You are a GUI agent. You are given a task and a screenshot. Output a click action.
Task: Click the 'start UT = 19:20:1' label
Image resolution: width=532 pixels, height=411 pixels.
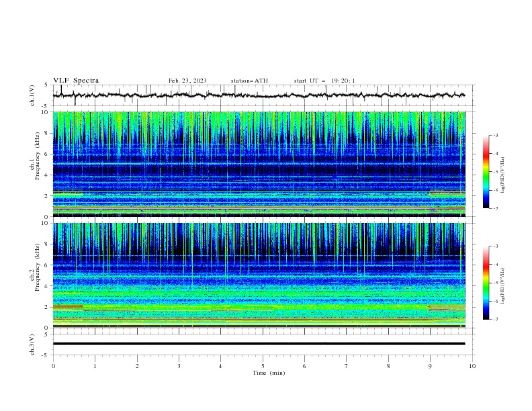click(x=324, y=81)
